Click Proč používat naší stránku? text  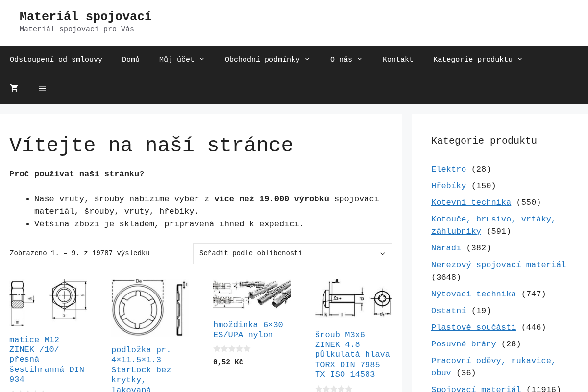pos(77,174)
